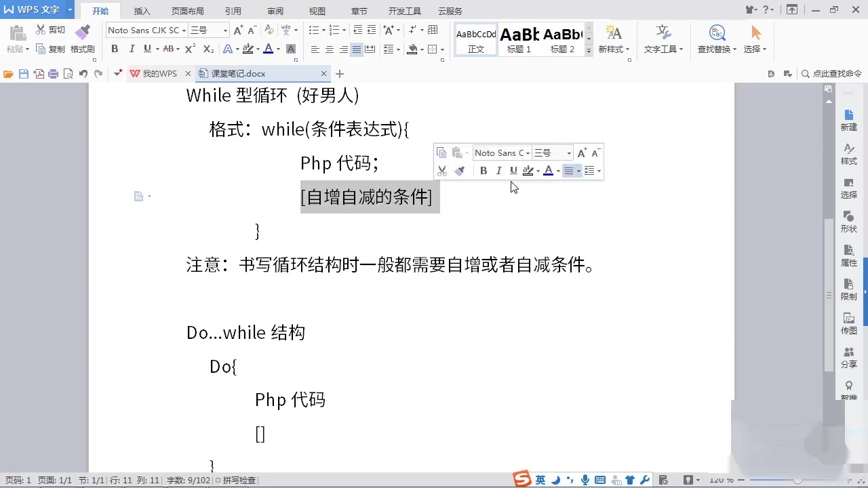Clear formatting with eraser icon
Screen dimensions: 868x488
269,30
